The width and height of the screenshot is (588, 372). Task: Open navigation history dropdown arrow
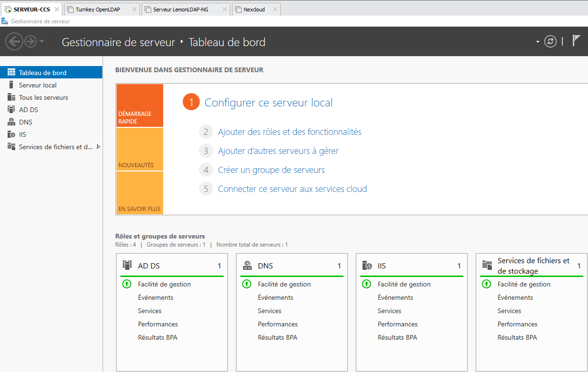tap(42, 42)
